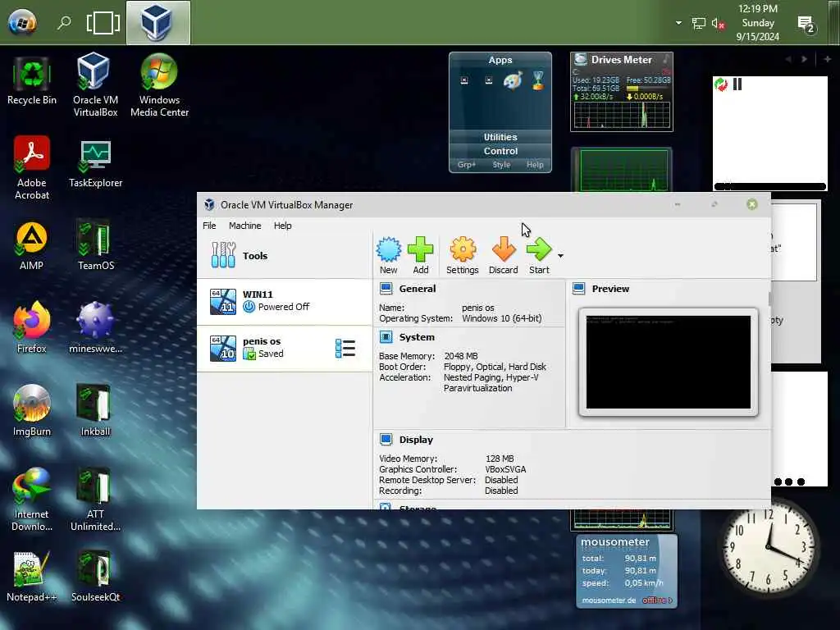Screen dimensions: 840x630
Task: Open ATT Unlimited desktop icon
Action: click(95, 500)
